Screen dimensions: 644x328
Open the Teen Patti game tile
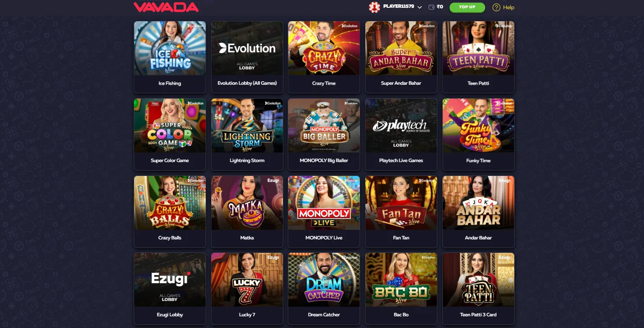click(x=478, y=57)
